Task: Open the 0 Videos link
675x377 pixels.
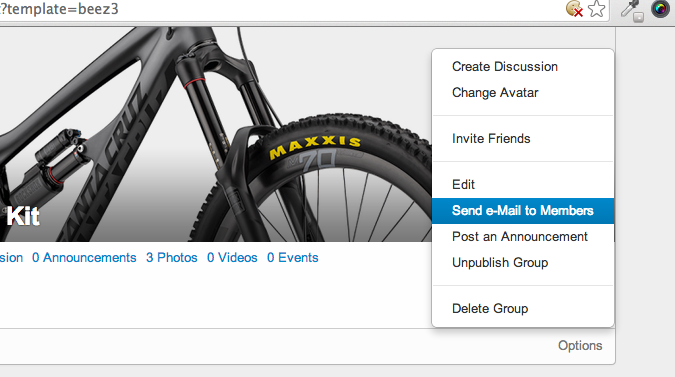Action: point(232,258)
